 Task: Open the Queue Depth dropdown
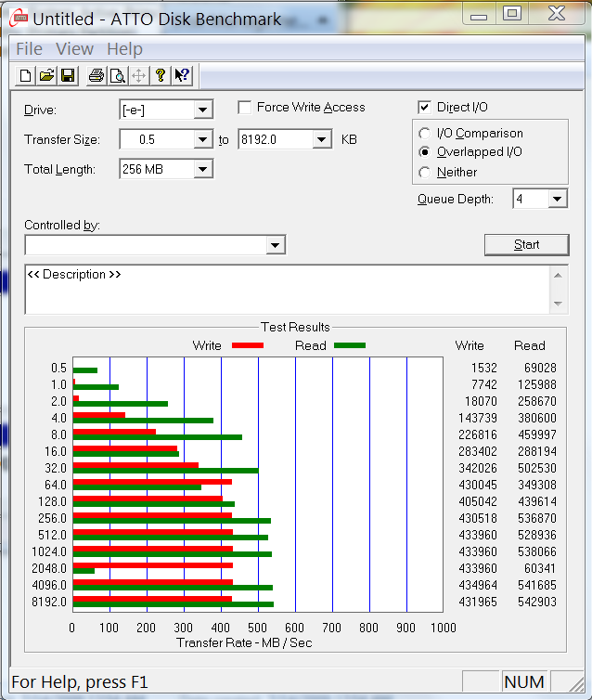[x=557, y=199]
